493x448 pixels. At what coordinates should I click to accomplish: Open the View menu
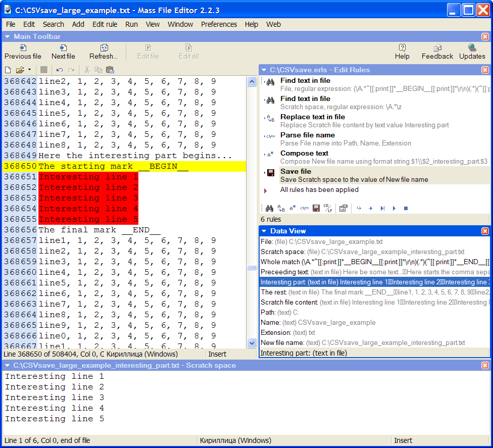click(x=153, y=24)
